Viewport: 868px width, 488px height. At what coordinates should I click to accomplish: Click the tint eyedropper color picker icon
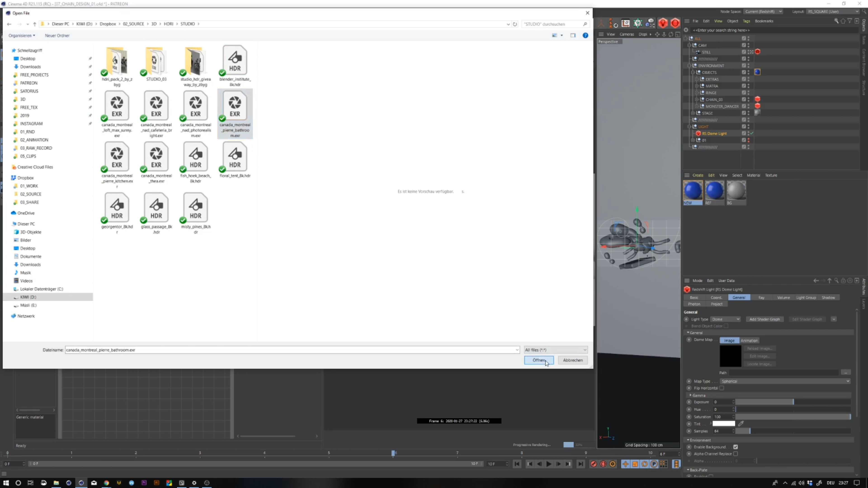tap(741, 424)
